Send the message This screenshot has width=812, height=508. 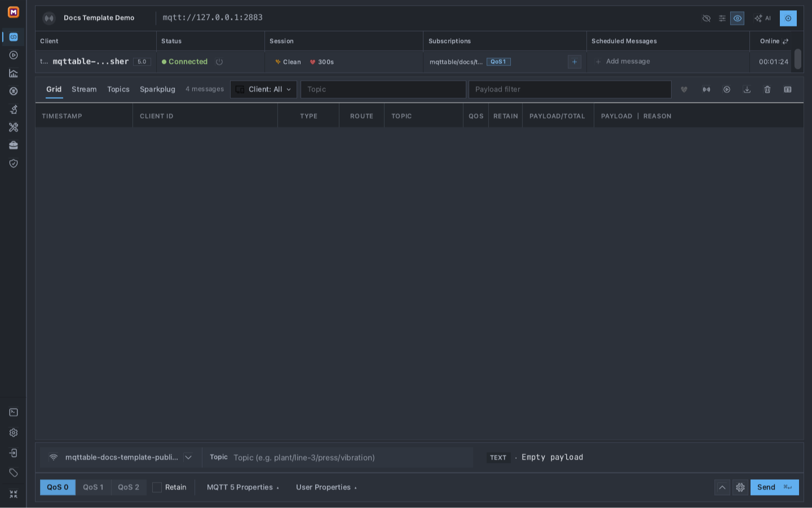click(775, 488)
